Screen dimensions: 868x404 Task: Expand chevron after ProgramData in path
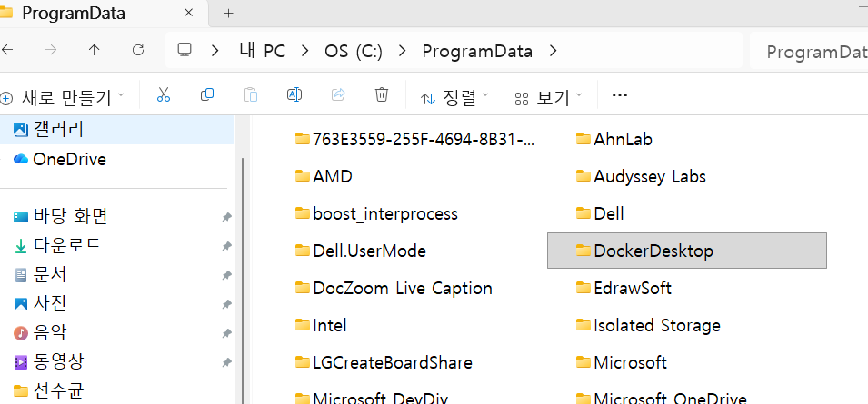(553, 51)
